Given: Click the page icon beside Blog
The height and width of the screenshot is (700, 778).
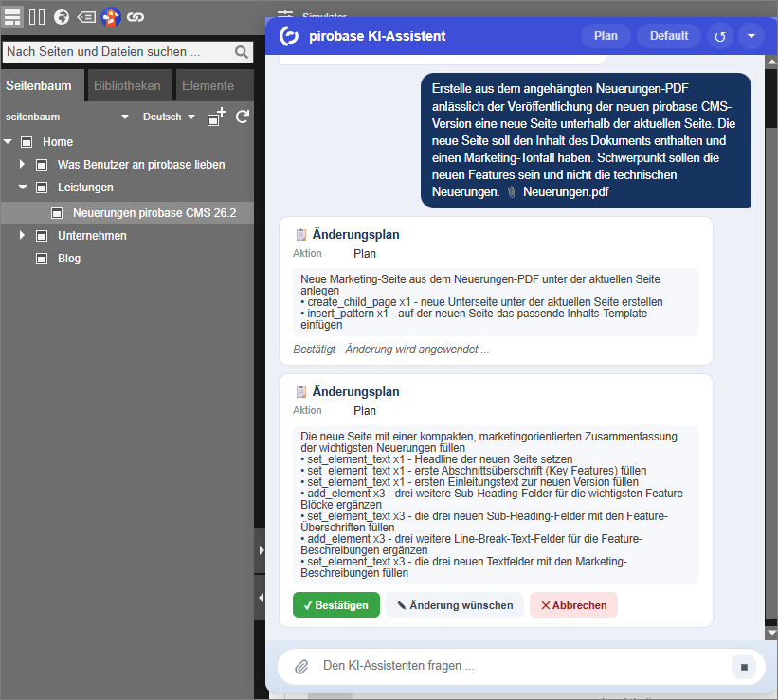Looking at the screenshot, I should (x=42, y=259).
